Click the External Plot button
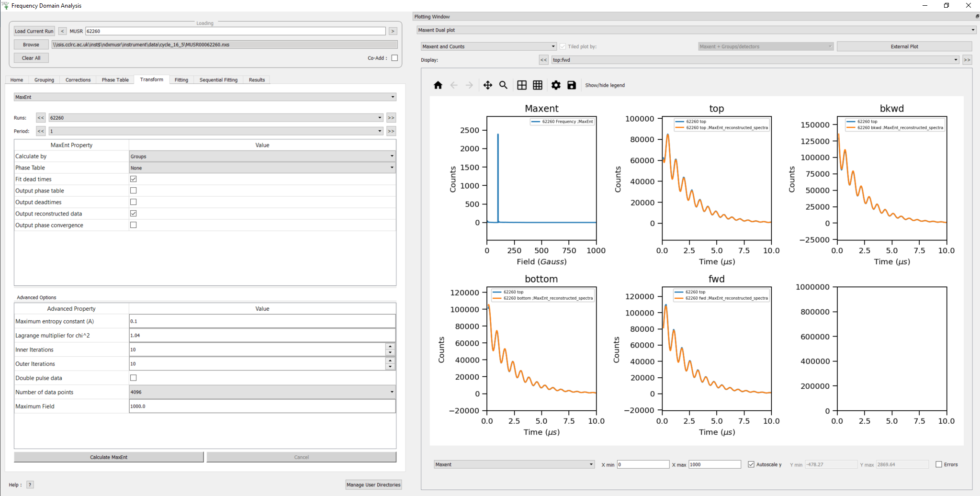The height and width of the screenshot is (496, 980). pos(904,46)
